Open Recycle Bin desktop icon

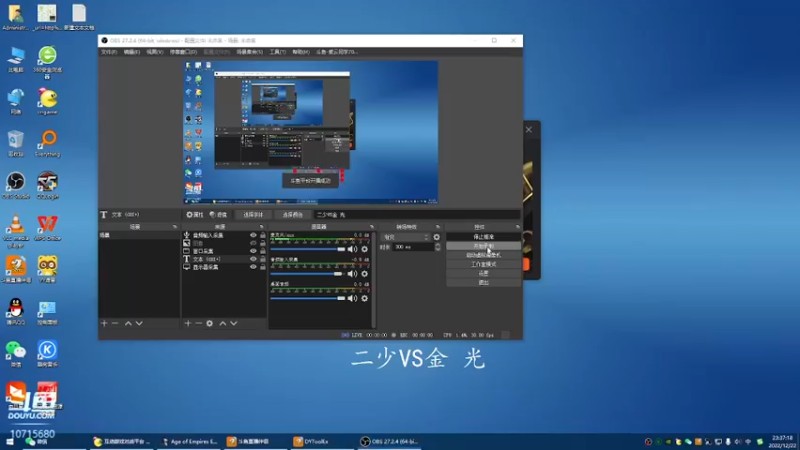pyautogui.click(x=16, y=143)
